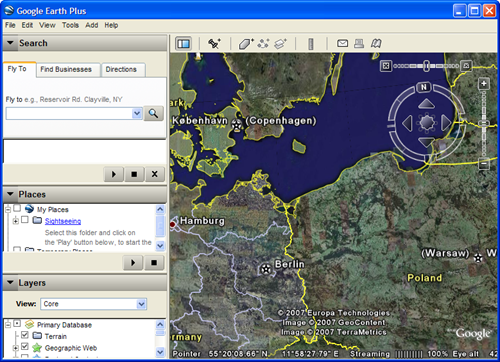Open the Sightseeing link
Image resolution: width=500 pixels, height=362 pixels.
pyautogui.click(x=63, y=221)
